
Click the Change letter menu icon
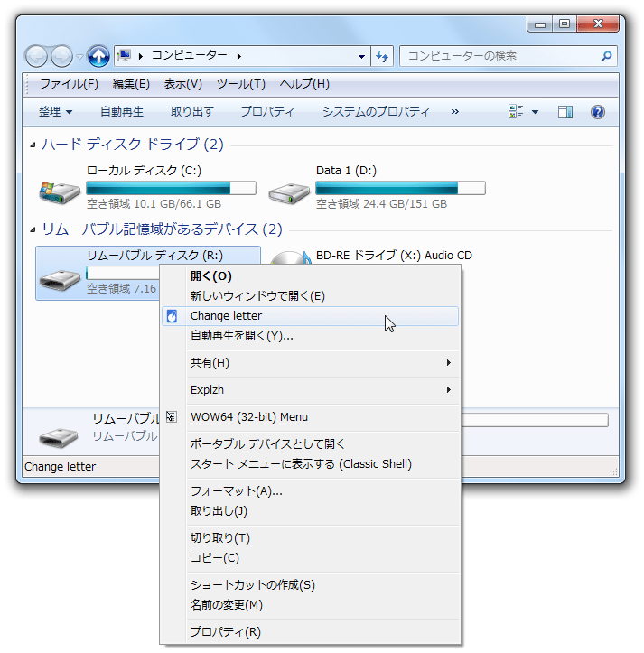(x=172, y=316)
